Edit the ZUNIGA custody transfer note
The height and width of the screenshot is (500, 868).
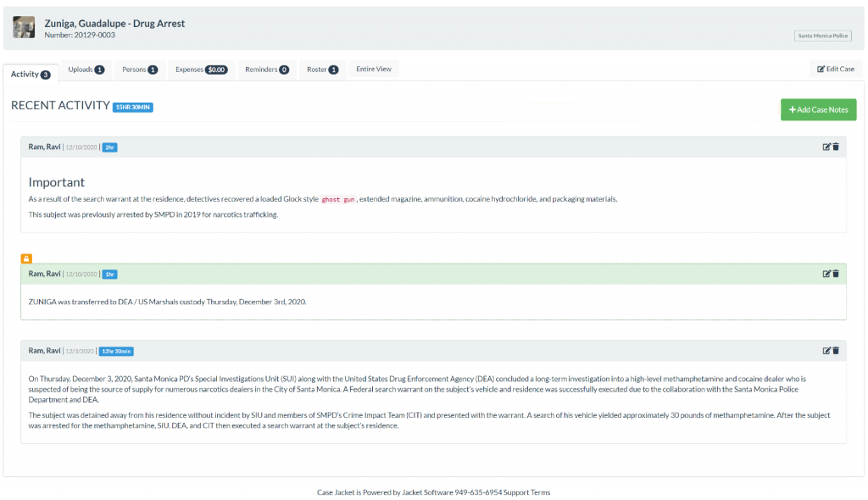click(x=826, y=274)
